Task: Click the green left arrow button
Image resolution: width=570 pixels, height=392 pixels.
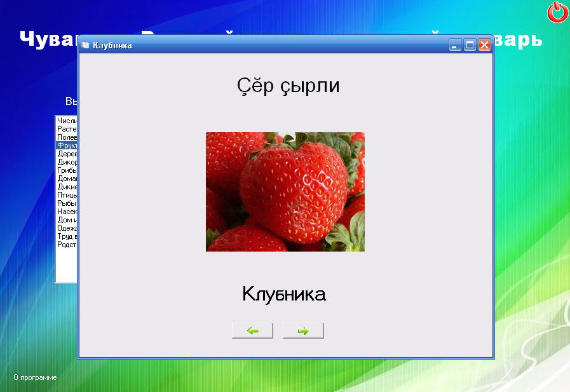Action: [x=253, y=330]
